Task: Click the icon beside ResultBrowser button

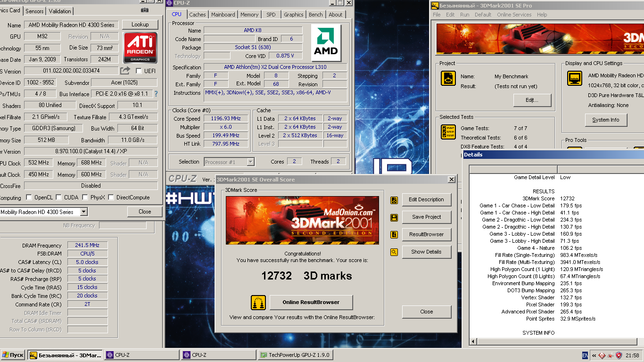Action: [x=394, y=235]
